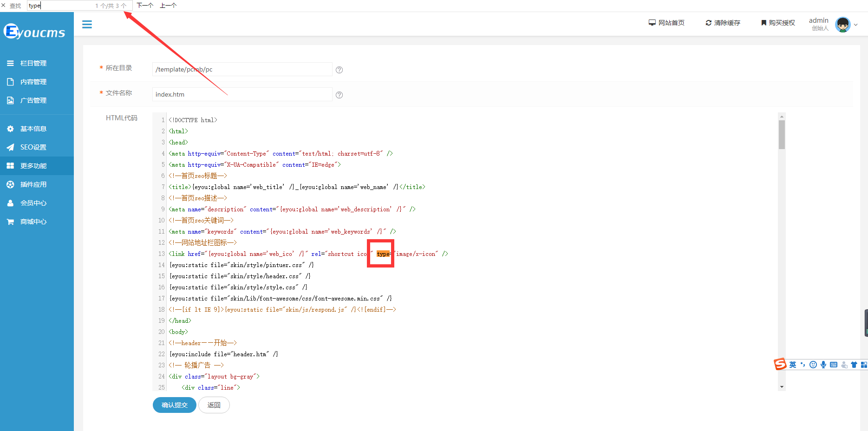Open 栏目管理 in the sidebar
The width and height of the screenshot is (868, 431).
33,63
